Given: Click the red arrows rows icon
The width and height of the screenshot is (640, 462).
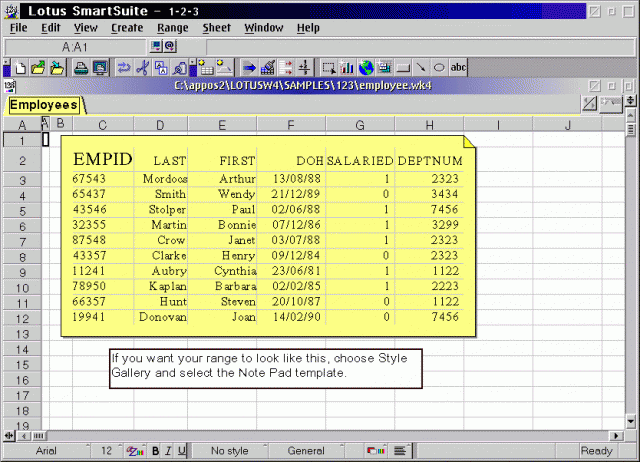Looking at the screenshot, I should coord(286,68).
